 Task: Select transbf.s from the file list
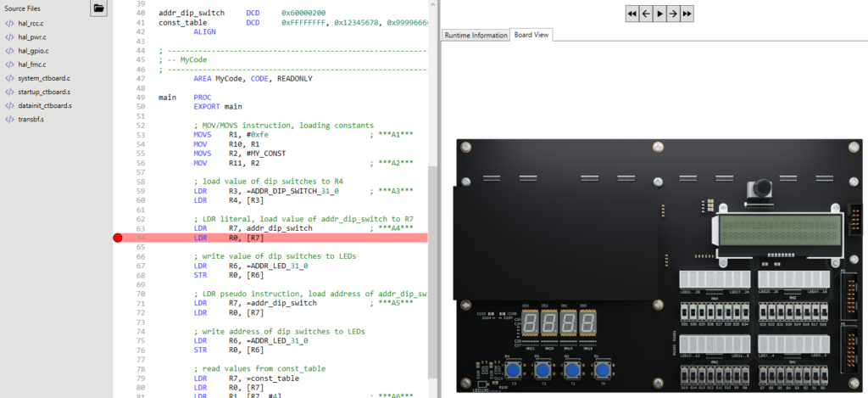[x=31, y=119]
